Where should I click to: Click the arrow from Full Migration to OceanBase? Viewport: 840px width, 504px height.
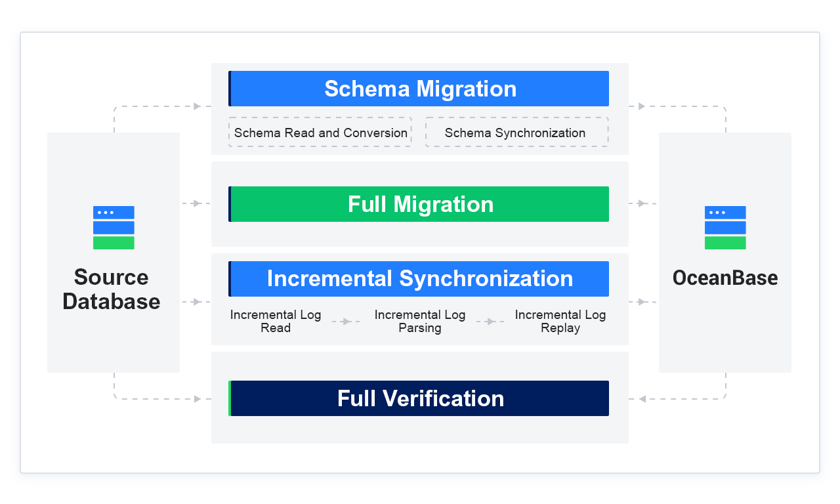[x=642, y=203]
